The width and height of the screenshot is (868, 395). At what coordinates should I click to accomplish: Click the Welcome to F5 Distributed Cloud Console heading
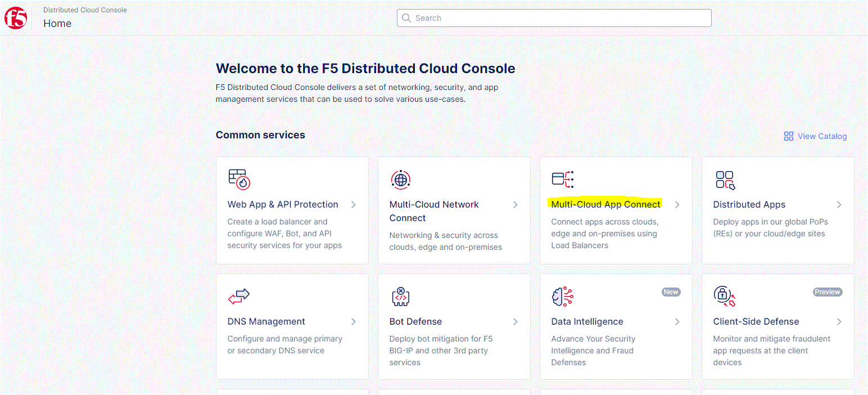(365, 69)
